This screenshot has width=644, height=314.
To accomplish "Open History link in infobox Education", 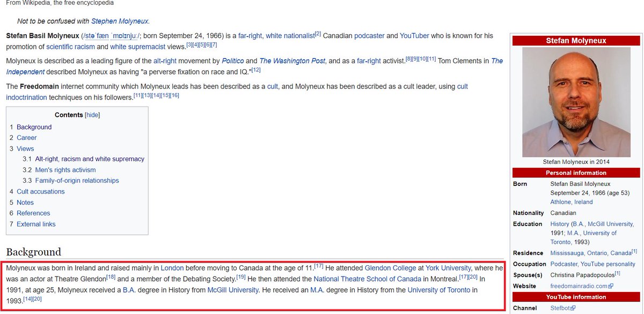I will (560, 224).
